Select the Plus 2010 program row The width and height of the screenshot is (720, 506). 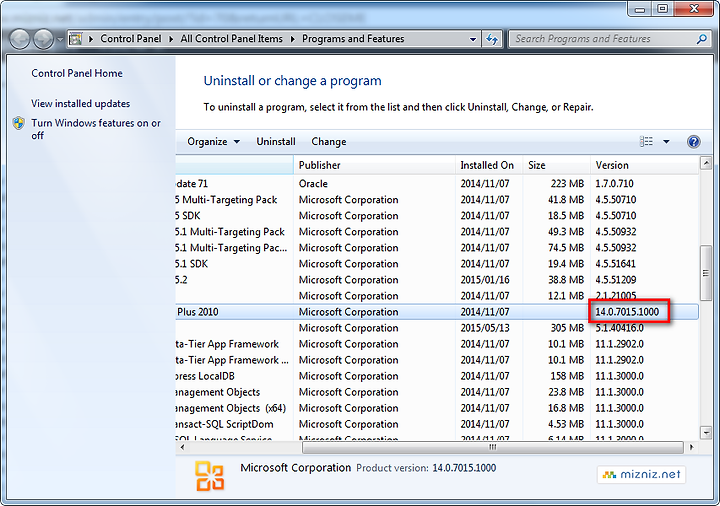pos(437,312)
